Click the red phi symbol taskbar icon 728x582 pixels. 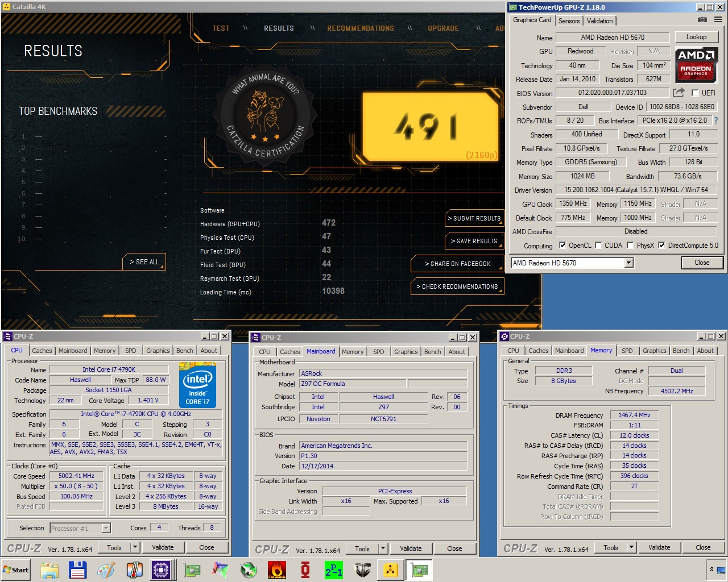coord(305,570)
